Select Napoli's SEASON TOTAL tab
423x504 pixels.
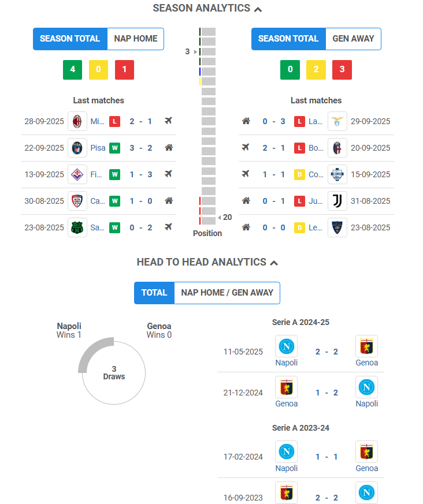coord(70,39)
